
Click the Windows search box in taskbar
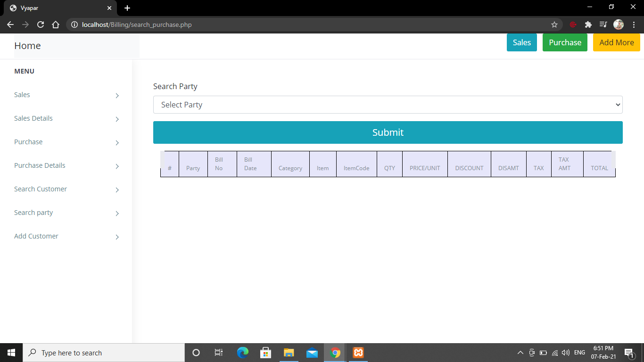click(x=104, y=353)
